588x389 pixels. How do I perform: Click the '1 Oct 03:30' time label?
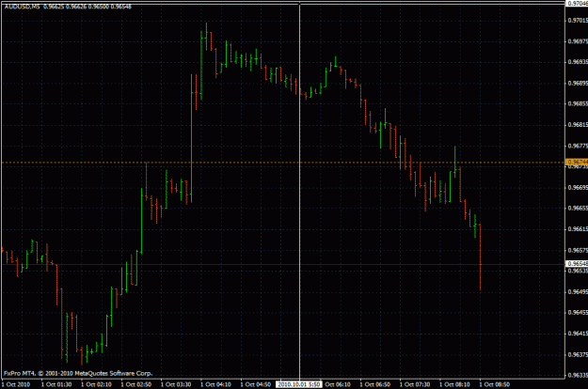coord(176,384)
